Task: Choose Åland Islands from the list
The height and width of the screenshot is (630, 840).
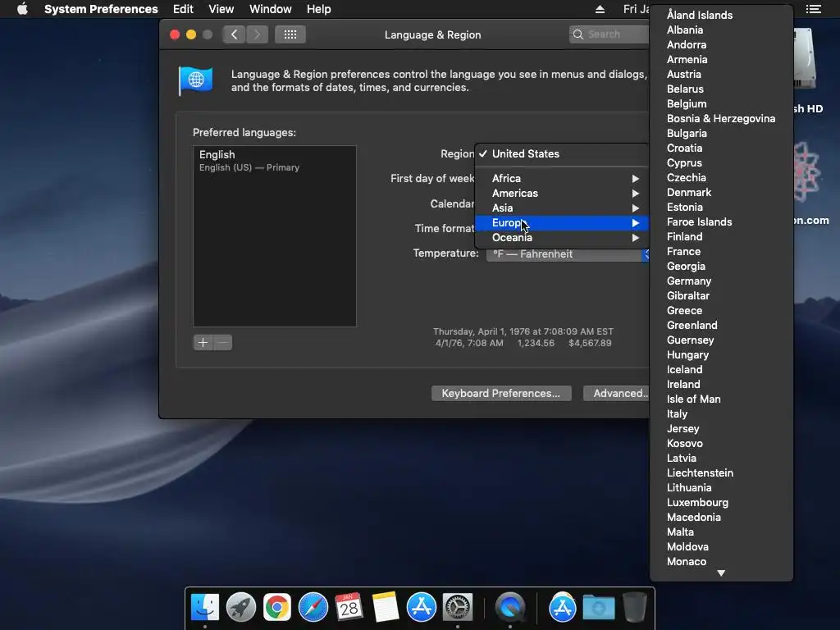Action: click(721, 15)
